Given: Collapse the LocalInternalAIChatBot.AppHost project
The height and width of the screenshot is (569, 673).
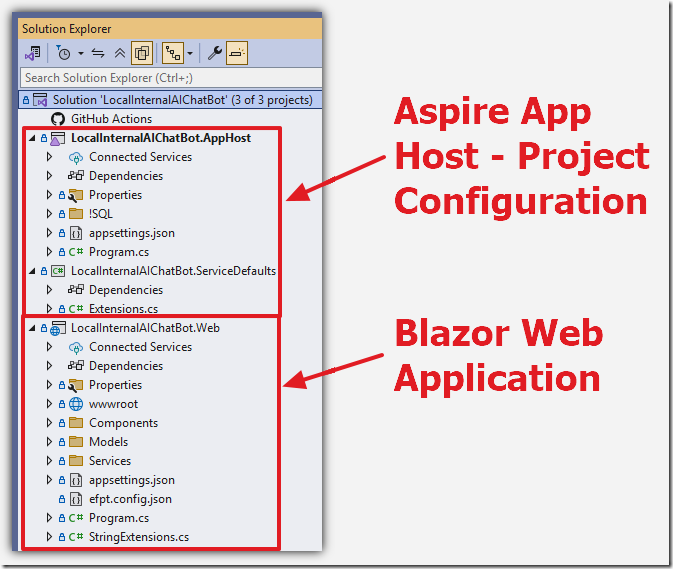Looking at the screenshot, I should (32, 138).
